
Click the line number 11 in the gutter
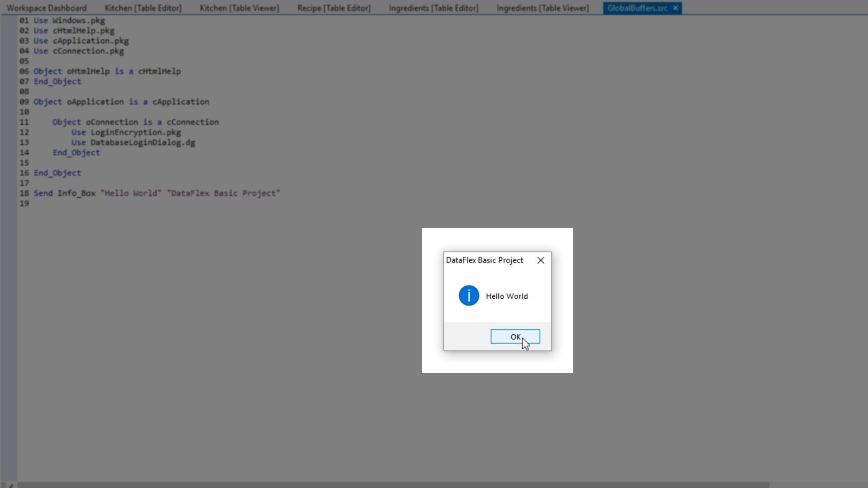point(24,122)
